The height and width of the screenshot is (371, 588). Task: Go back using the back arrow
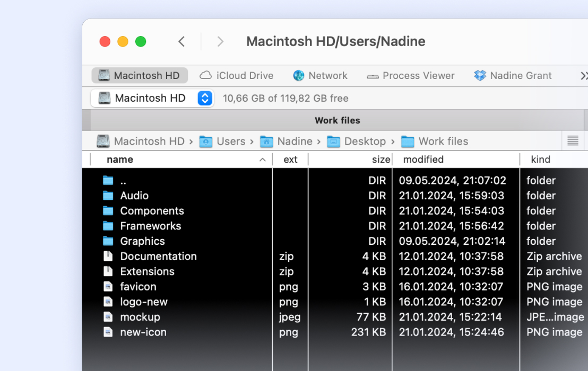tap(181, 41)
